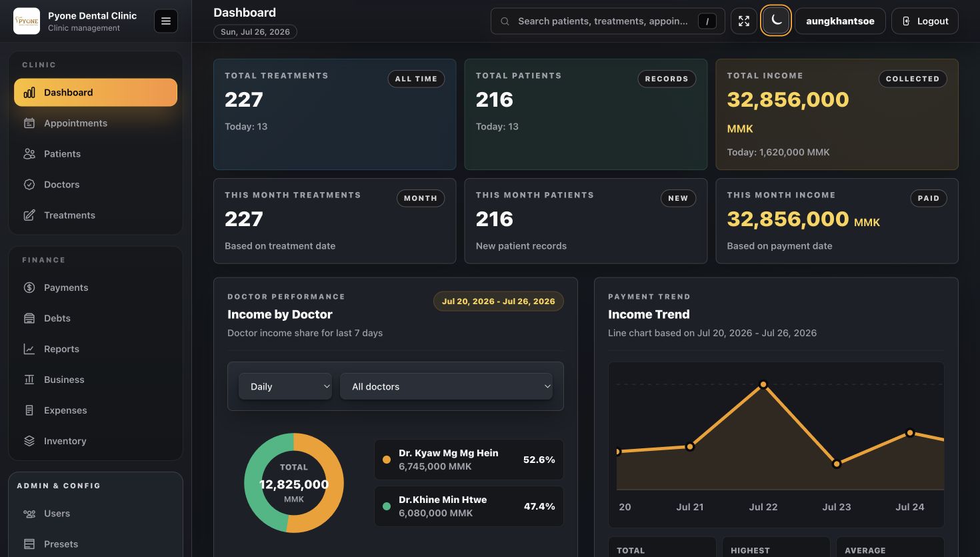Open Users under Admin & Config
This screenshot has height=557, width=980.
click(95, 514)
